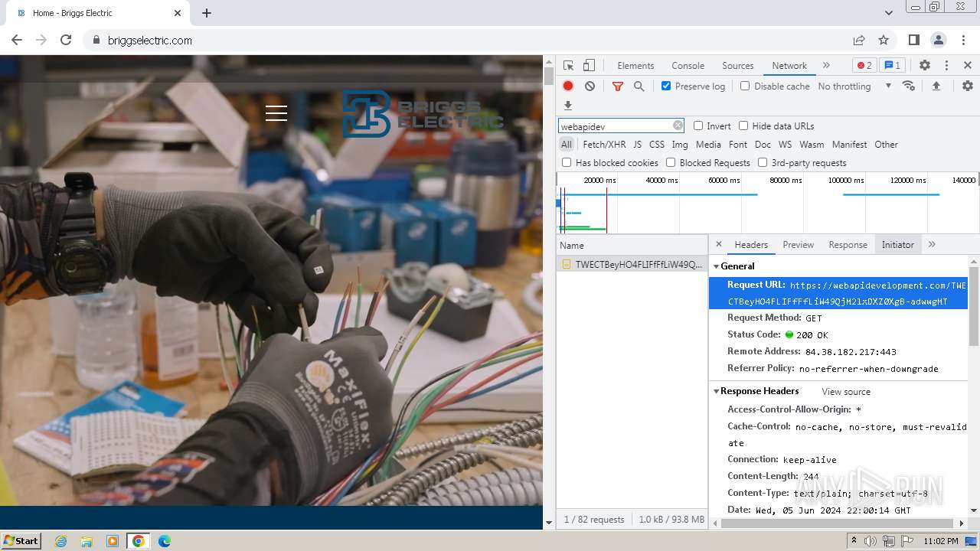
Task: Enable Has blocked cookies checkbox
Action: click(567, 162)
